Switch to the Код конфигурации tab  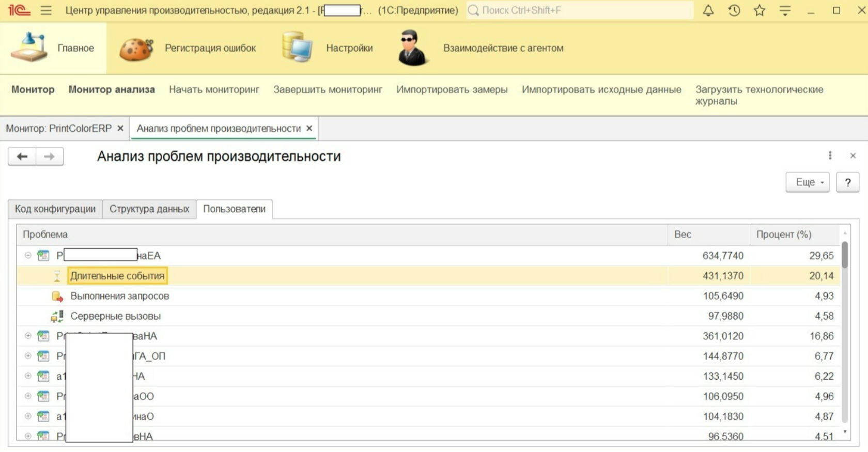pyautogui.click(x=55, y=209)
